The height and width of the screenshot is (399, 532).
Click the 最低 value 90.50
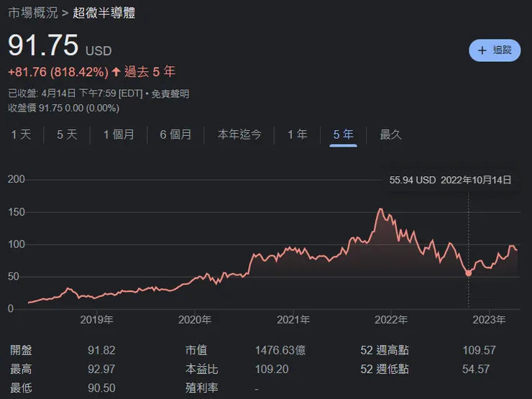pos(101,387)
